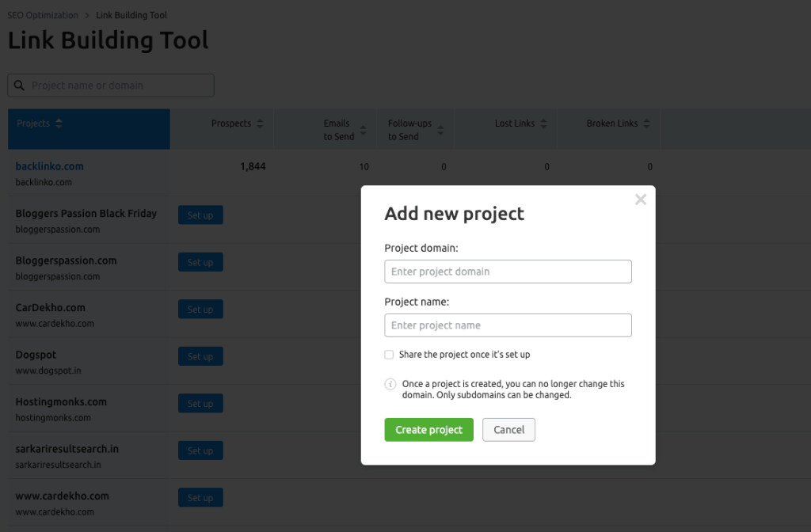Enable Share the project checkbox
This screenshot has height=532, width=811.
pyautogui.click(x=389, y=355)
